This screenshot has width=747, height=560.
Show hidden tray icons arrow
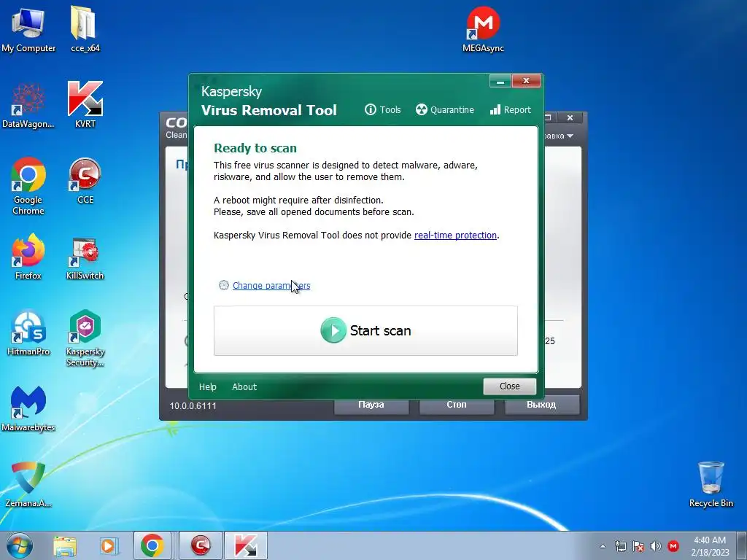pyautogui.click(x=603, y=546)
